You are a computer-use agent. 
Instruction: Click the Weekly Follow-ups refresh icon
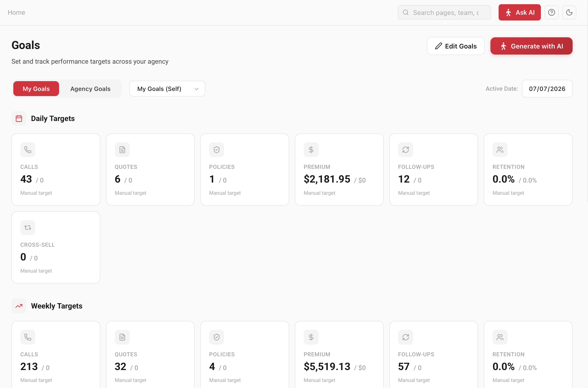(405, 337)
